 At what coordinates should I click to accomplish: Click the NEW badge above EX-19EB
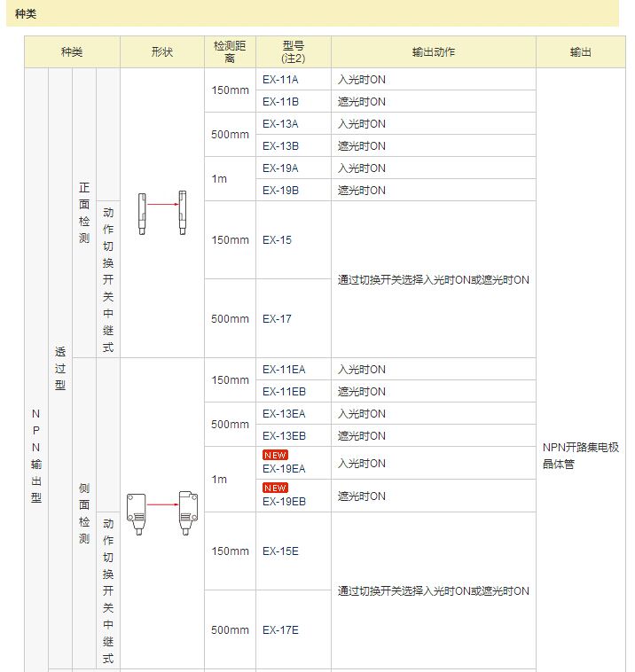tap(275, 488)
